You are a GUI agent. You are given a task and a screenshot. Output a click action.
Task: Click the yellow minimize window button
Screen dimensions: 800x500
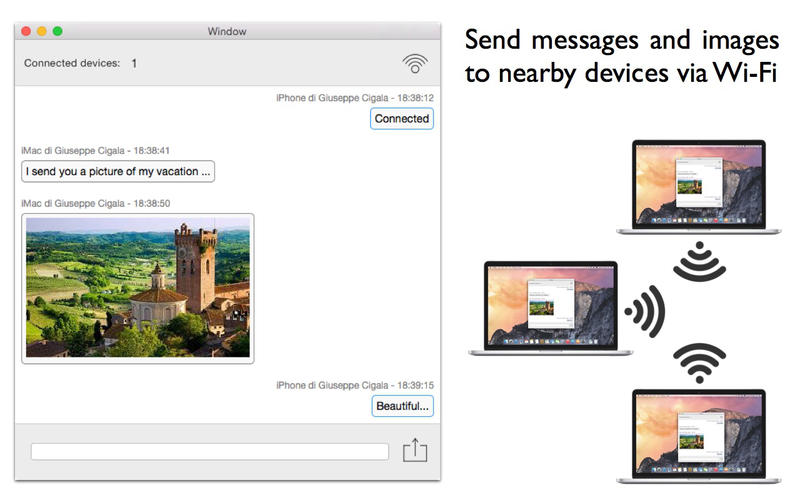[42, 31]
